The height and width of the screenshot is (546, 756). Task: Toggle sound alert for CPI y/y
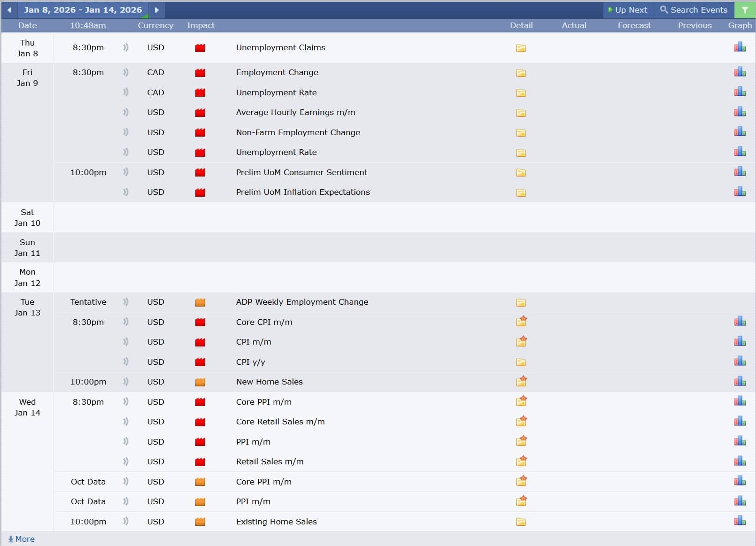125,361
